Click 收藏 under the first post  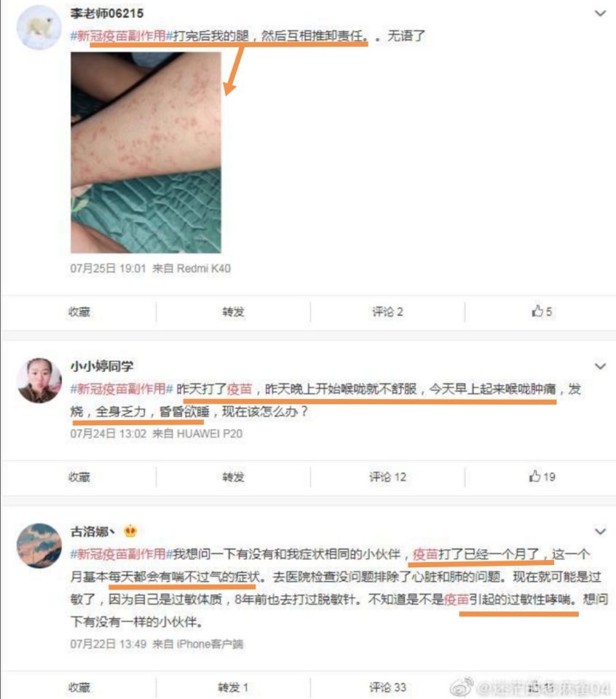coord(79,312)
